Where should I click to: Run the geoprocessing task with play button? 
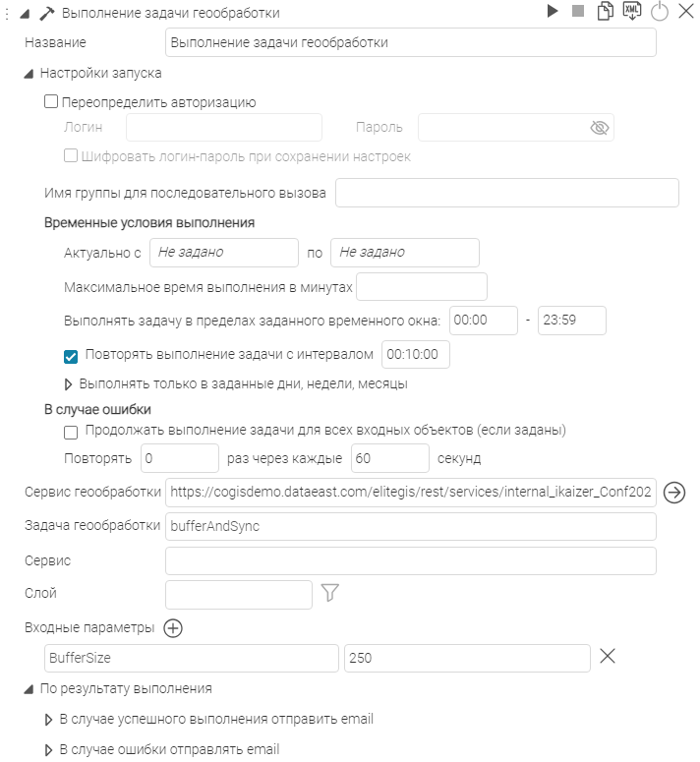(554, 11)
